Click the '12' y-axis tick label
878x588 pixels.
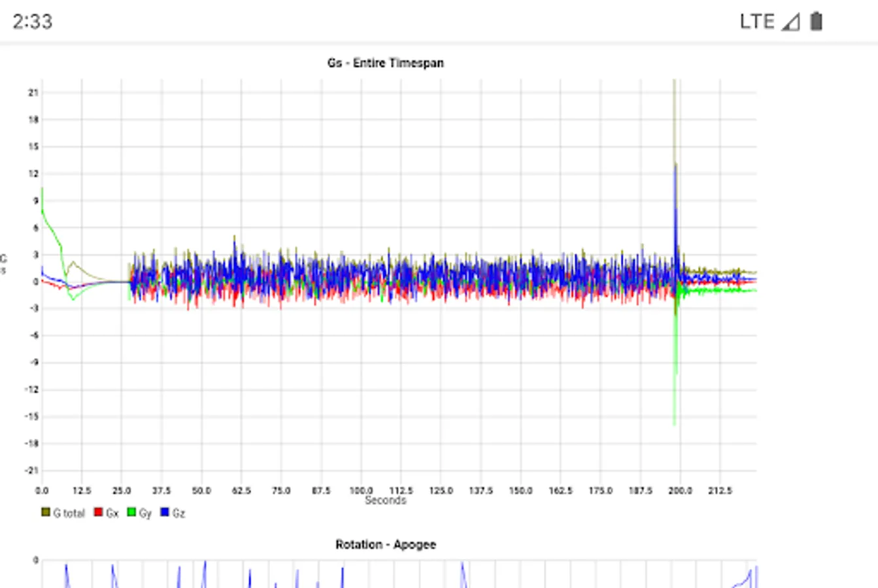[33, 174]
